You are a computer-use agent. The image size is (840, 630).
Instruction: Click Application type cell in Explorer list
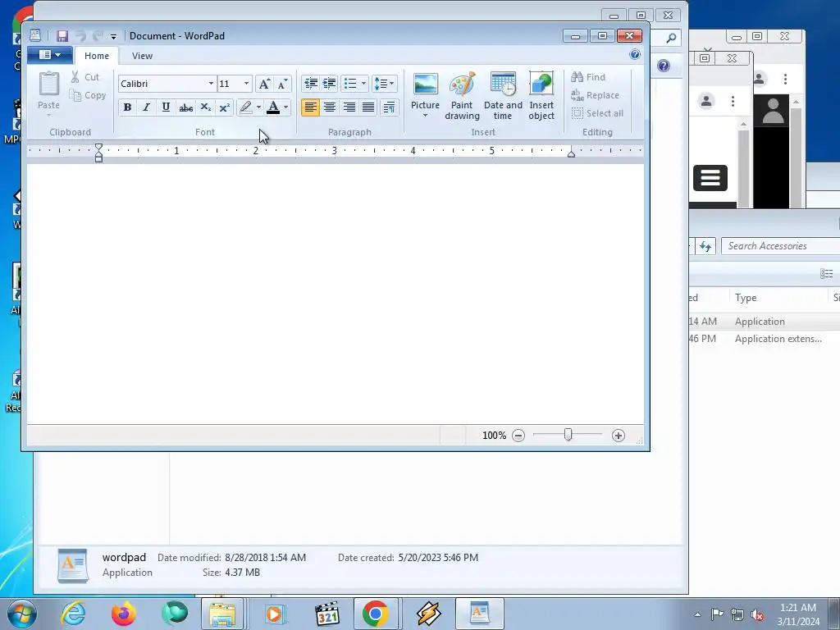click(x=760, y=322)
